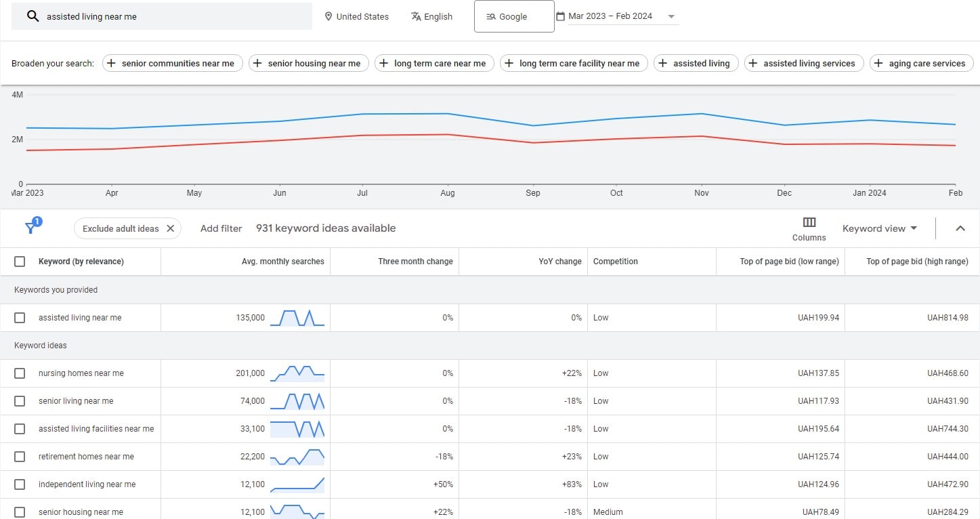Click the Keywords you provided section label
980x519 pixels.
point(56,290)
